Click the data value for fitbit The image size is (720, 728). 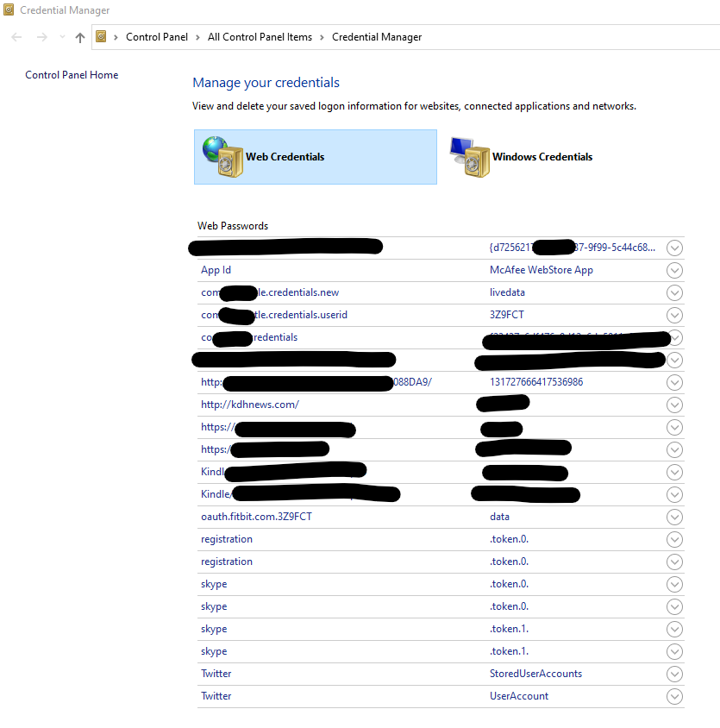[x=499, y=517]
